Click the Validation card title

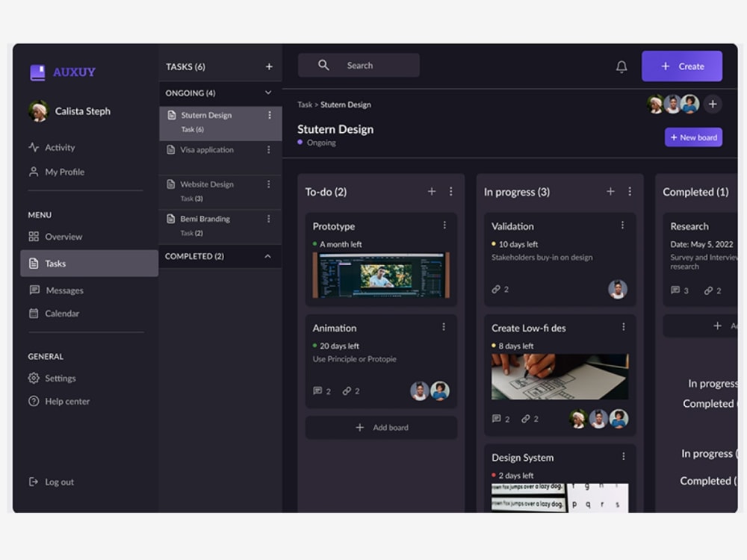coord(512,227)
